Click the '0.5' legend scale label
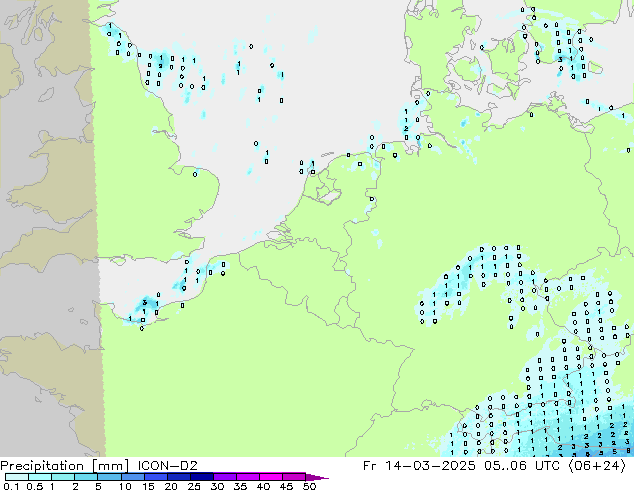 pos(35,486)
